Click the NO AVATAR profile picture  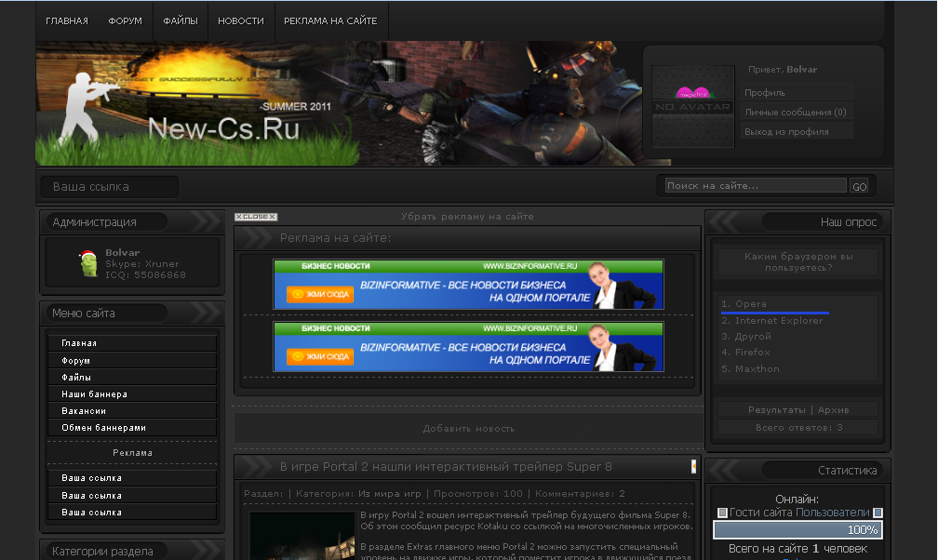click(692, 106)
